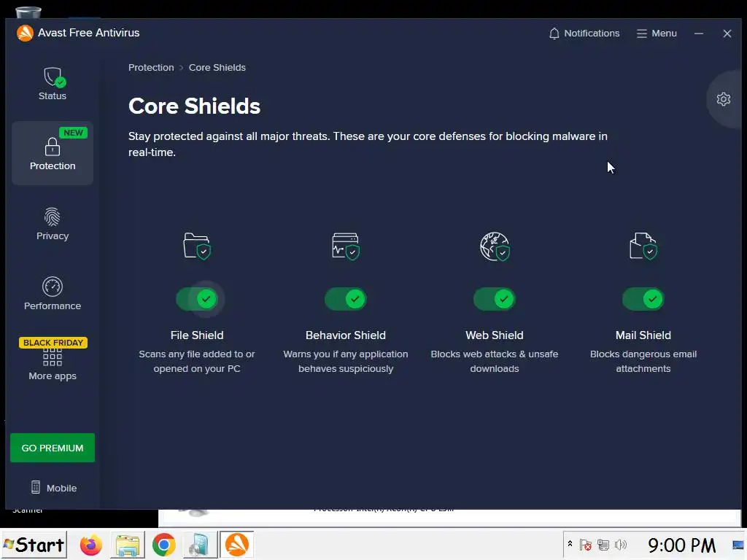Turn off the File Shield toggle
Screen dimensions: 747x560
[197, 299]
